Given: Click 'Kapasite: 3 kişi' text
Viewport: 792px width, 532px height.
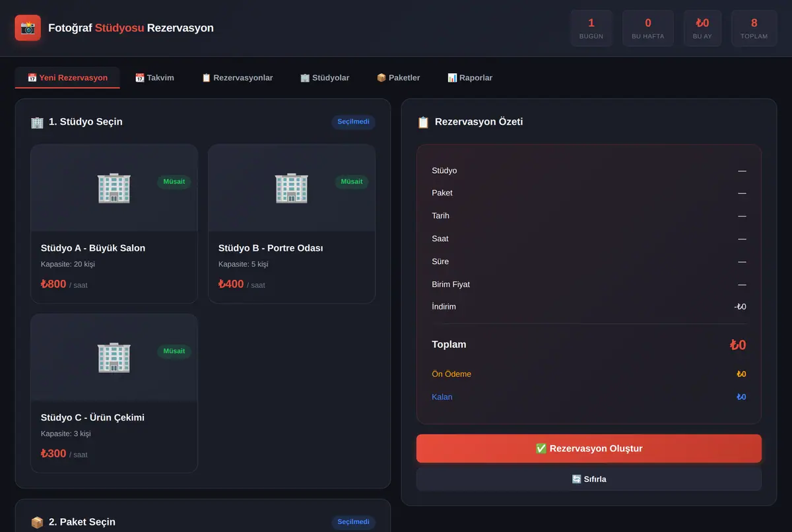Looking at the screenshot, I should click(66, 434).
